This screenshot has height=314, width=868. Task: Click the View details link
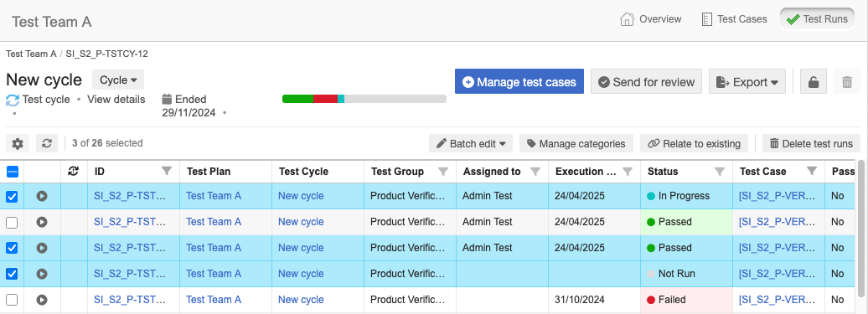point(116,100)
